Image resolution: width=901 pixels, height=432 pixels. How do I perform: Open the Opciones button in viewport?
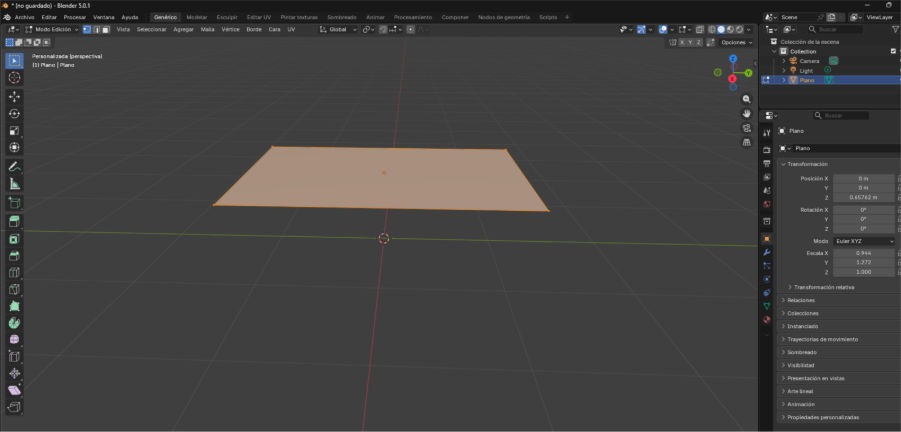coord(735,42)
